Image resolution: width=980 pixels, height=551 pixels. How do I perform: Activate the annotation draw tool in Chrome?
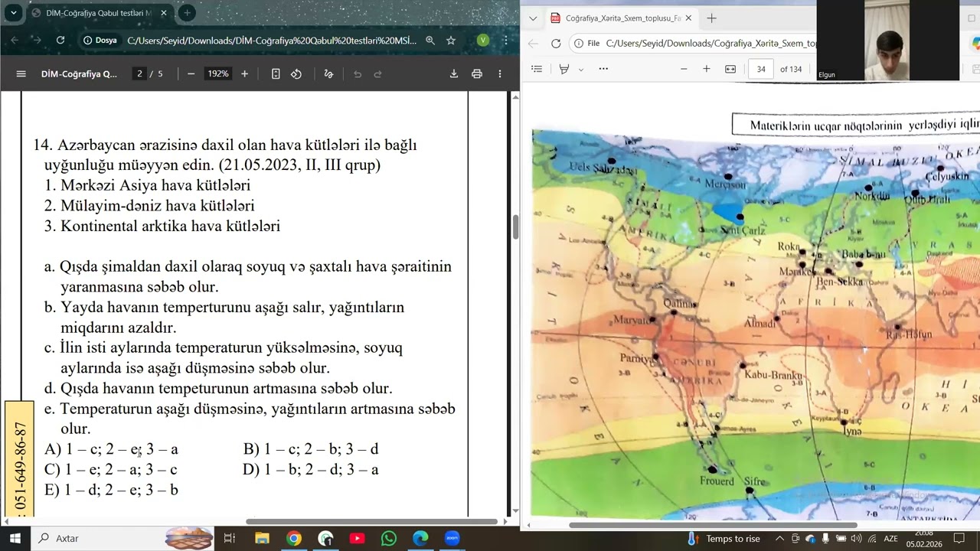click(x=328, y=74)
